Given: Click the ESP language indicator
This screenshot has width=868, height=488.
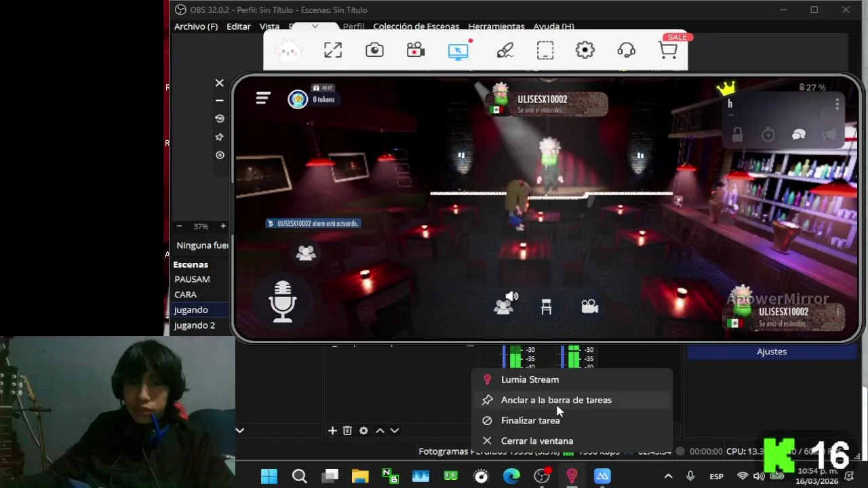Looking at the screenshot, I should coord(716,476).
